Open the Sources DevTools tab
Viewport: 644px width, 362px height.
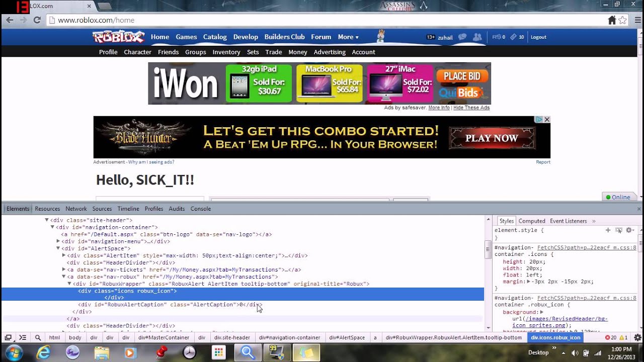(x=102, y=209)
